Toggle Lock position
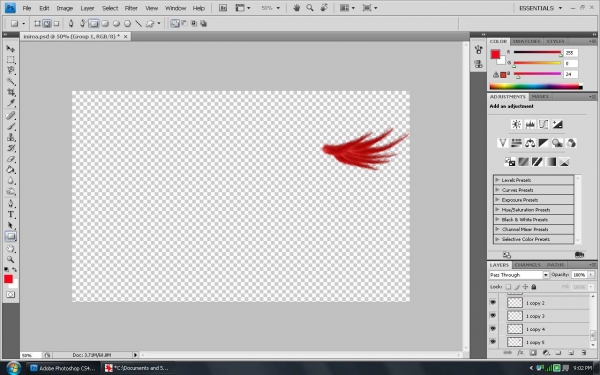The height and width of the screenshot is (375, 600). pos(525,287)
